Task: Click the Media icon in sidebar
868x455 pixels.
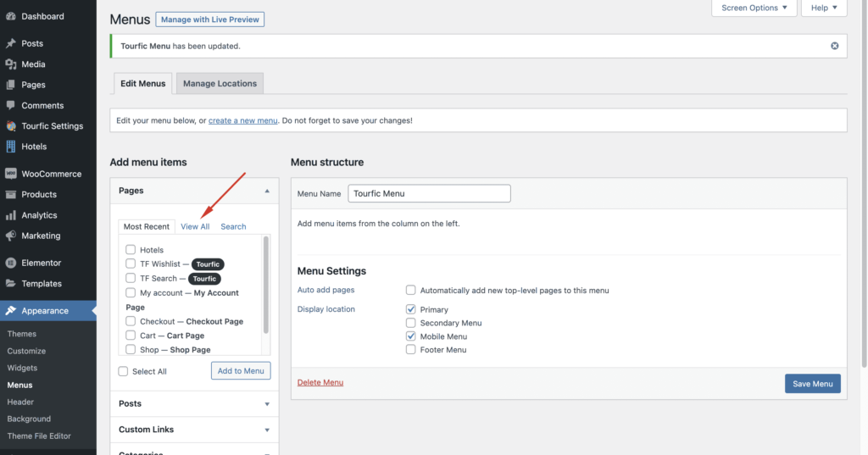Action: pyautogui.click(x=10, y=64)
